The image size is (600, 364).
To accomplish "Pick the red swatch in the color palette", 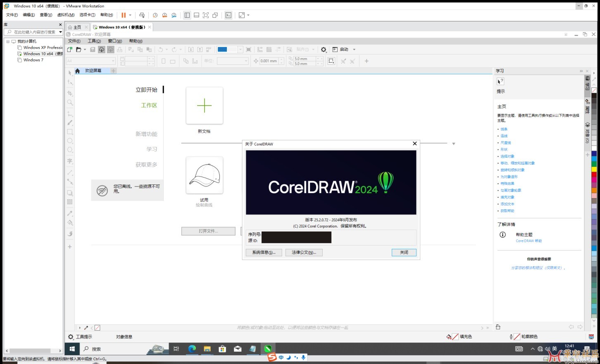I will click(x=594, y=175).
